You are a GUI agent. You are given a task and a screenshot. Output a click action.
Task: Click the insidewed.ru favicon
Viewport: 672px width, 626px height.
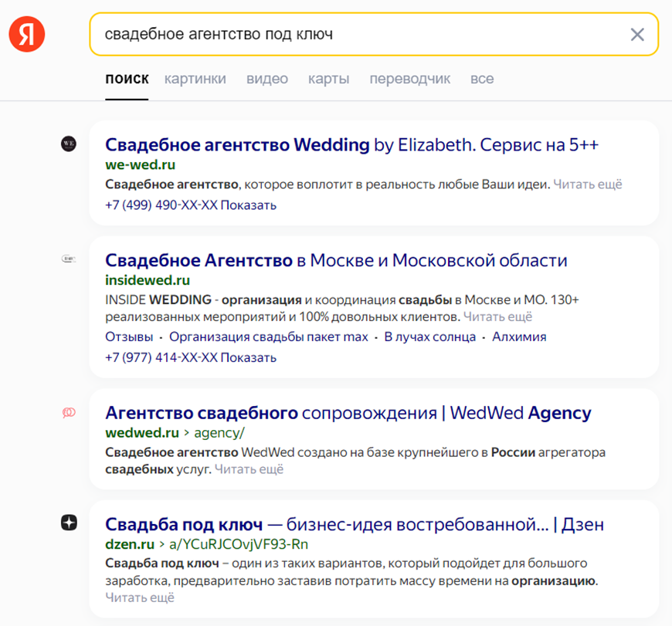coord(69,259)
